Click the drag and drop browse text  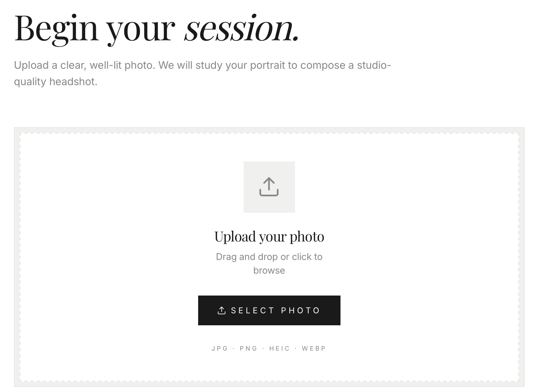269,263
